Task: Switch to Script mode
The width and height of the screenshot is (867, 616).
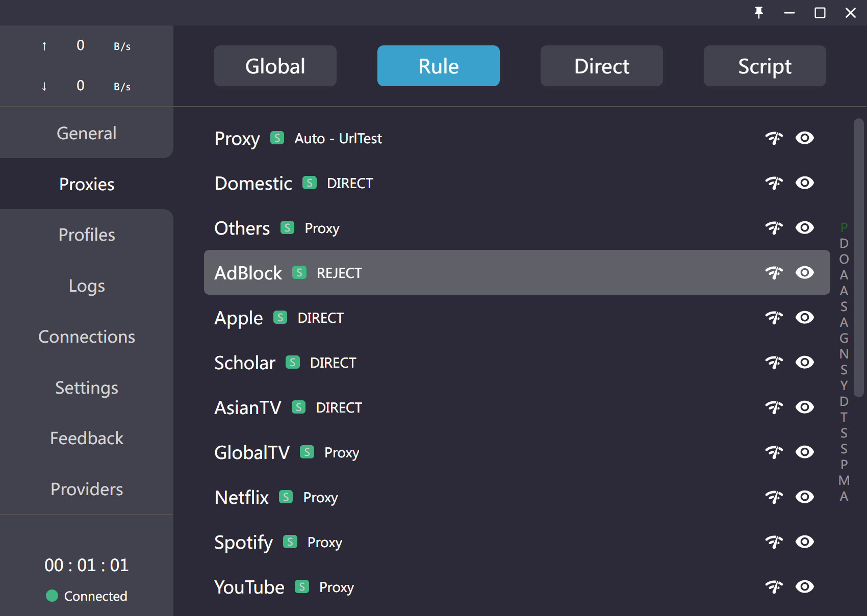Action: tap(765, 66)
